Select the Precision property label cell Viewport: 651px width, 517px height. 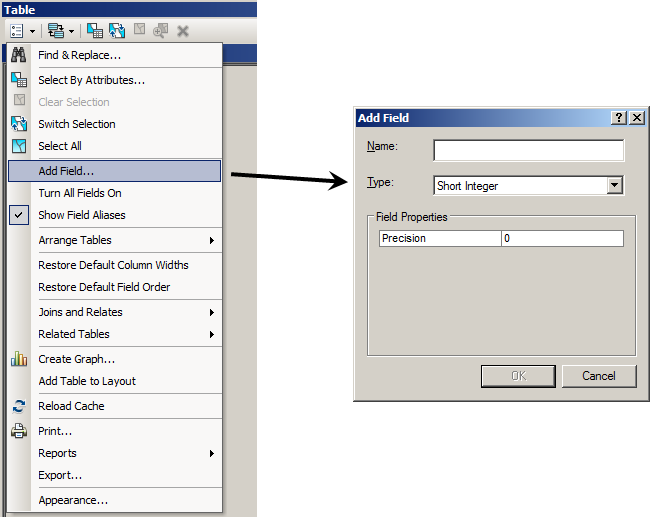click(x=440, y=238)
